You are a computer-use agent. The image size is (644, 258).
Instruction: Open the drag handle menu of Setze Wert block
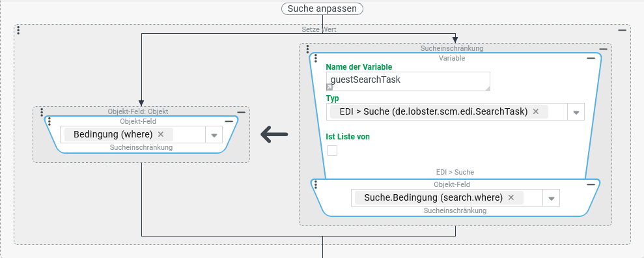[x=18, y=30]
